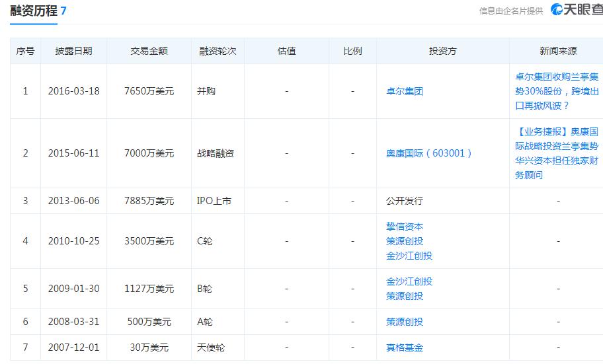This screenshot has width=603, height=364.
Task: Select the date cell 2015-06-11
Action: tap(73, 153)
